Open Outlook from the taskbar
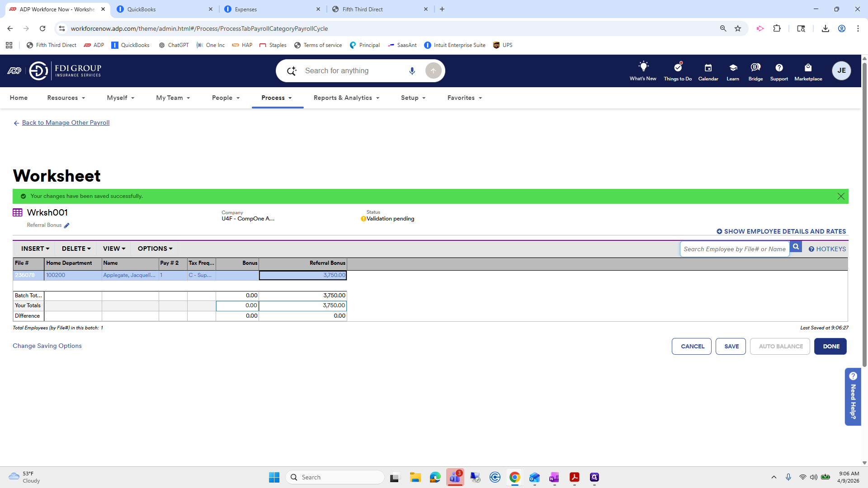This screenshot has width=868, height=488. coord(534,477)
